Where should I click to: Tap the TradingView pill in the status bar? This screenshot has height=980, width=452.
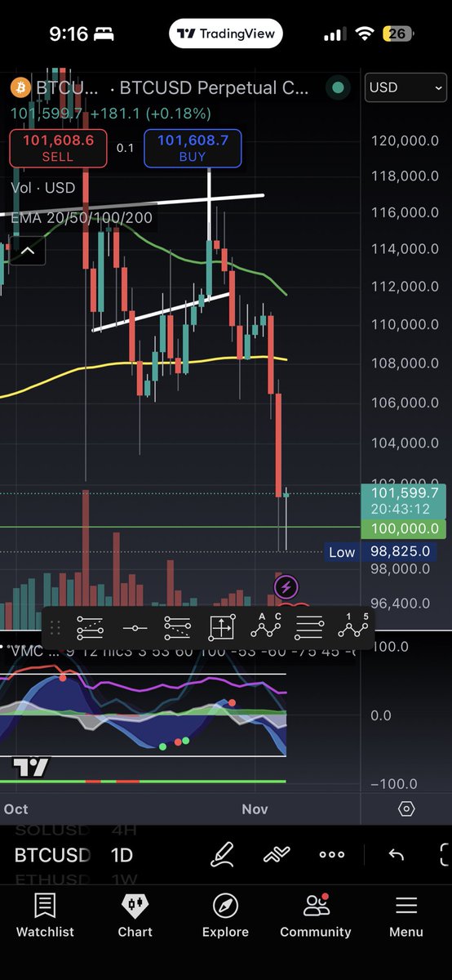(226, 34)
